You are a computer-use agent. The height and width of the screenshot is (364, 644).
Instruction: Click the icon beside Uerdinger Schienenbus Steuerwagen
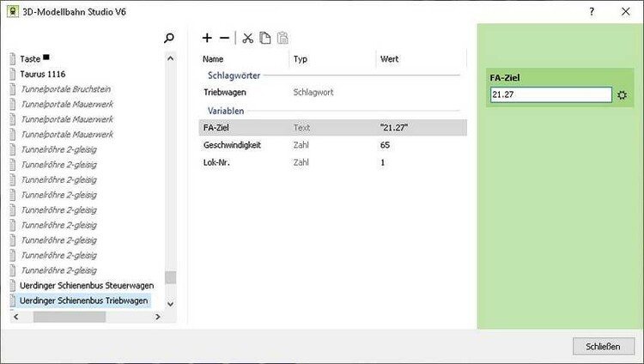pos(13,285)
